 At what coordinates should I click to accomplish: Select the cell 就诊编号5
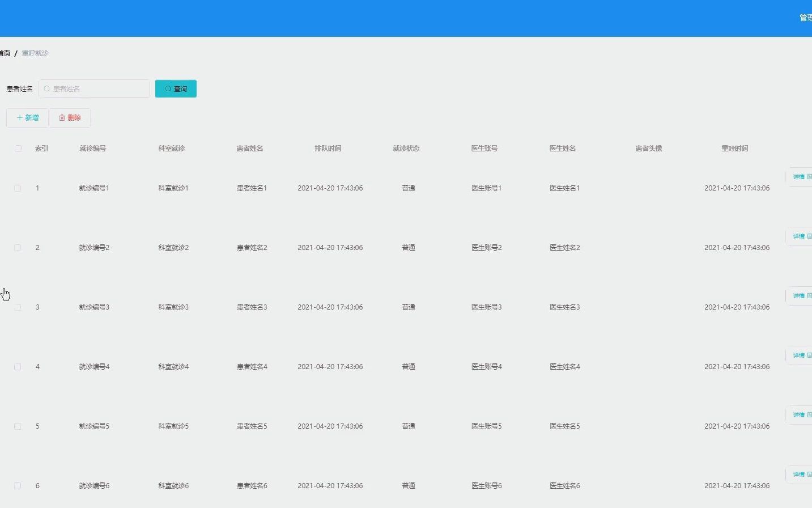point(94,426)
